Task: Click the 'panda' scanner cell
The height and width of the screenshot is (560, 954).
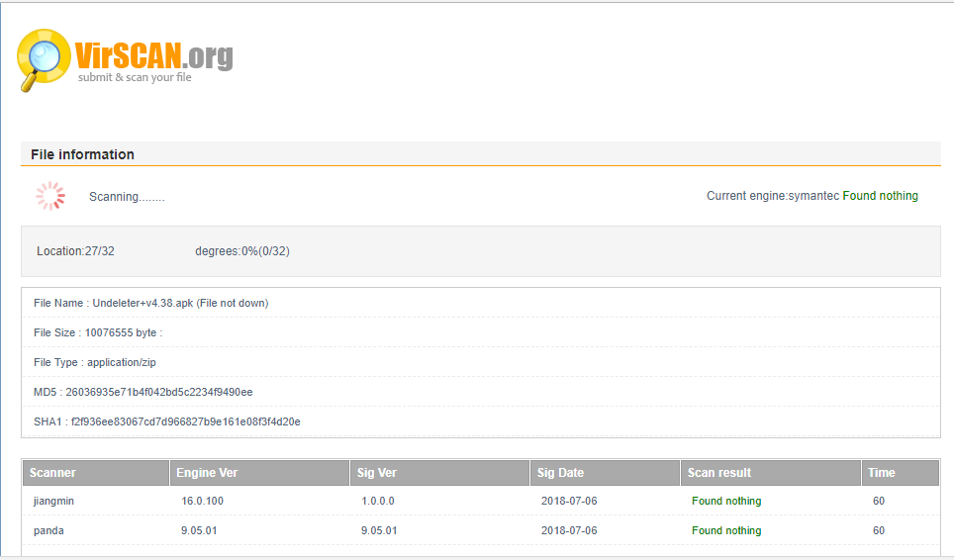Action: click(x=48, y=531)
